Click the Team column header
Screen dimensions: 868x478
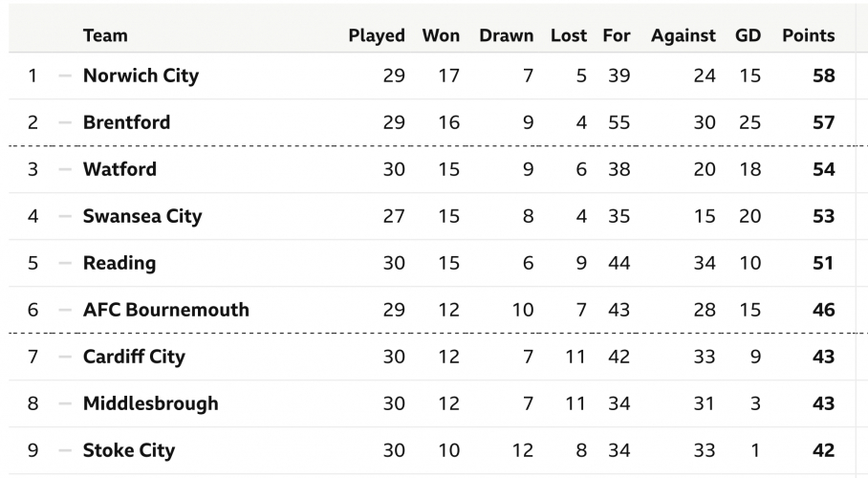105,35
